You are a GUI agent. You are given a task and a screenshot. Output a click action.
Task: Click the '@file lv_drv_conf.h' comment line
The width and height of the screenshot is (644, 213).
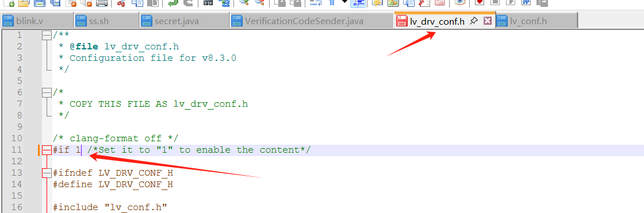[x=118, y=47]
